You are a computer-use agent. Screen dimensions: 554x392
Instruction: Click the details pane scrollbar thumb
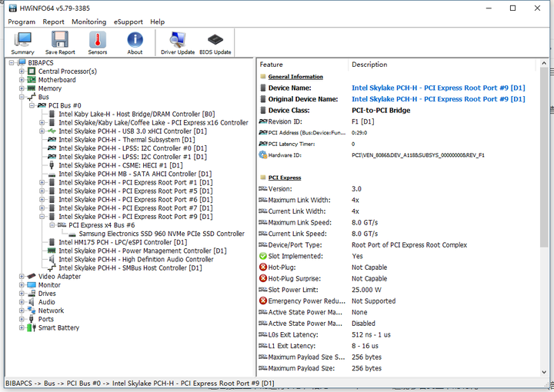click(544, 157)
